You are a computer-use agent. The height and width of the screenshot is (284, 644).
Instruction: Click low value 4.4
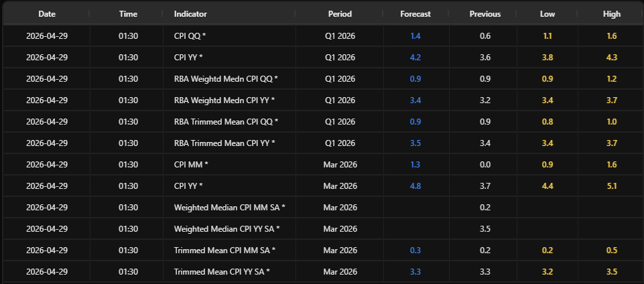pos(548,186)
